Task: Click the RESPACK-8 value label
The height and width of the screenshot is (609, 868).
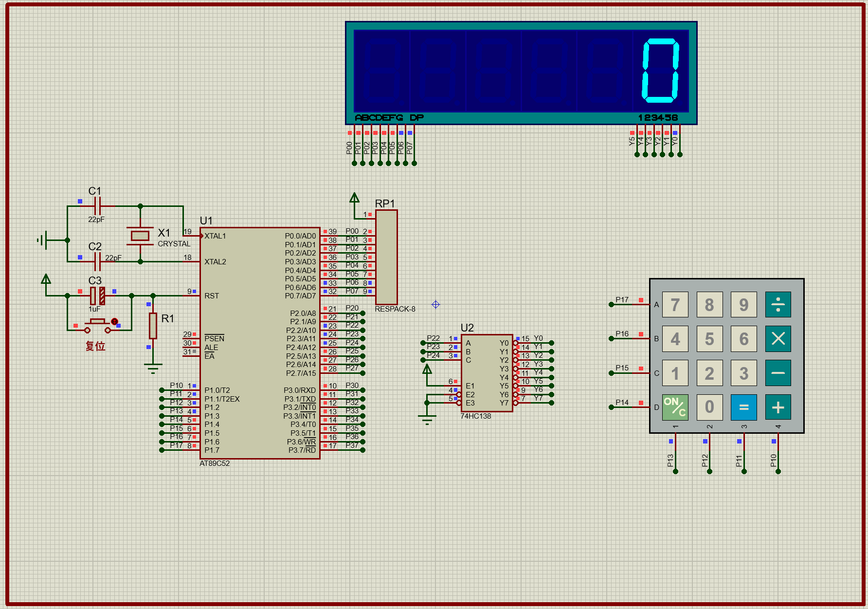Action: tap(395, 309)
